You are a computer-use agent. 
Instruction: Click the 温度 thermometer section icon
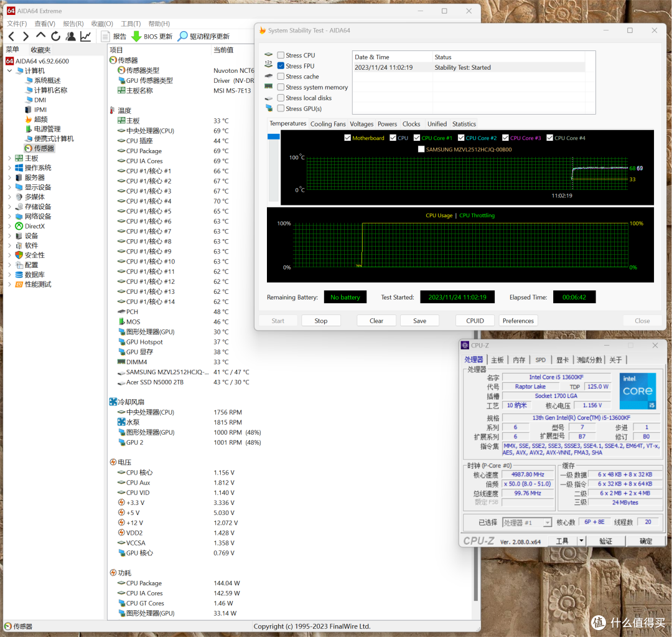click(113, 111)
